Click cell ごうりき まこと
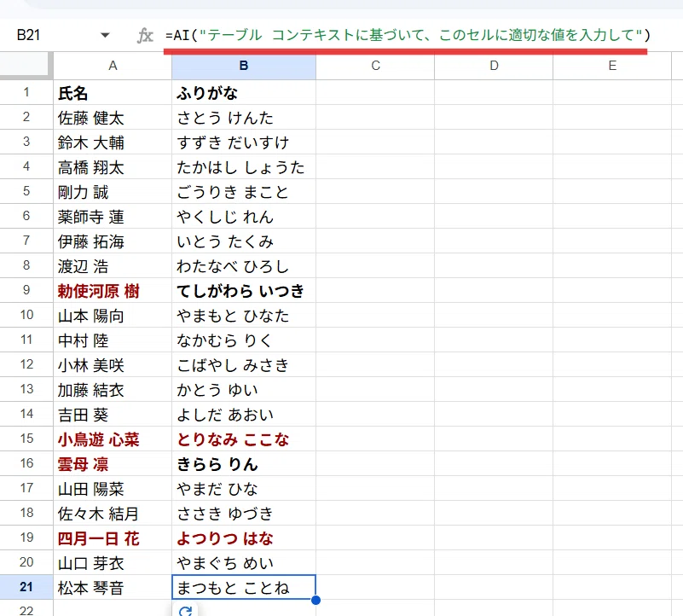This screenshot has height=616, width=683. point(244,191)
